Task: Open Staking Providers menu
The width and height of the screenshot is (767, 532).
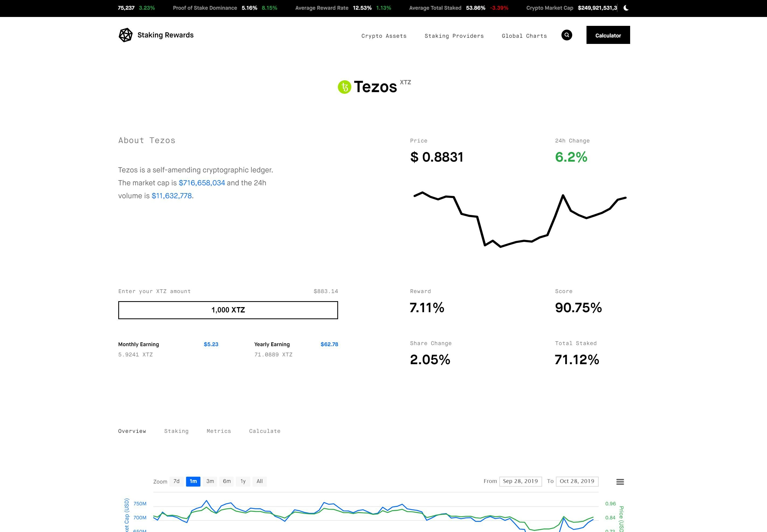Action: (x=454, y=36)
